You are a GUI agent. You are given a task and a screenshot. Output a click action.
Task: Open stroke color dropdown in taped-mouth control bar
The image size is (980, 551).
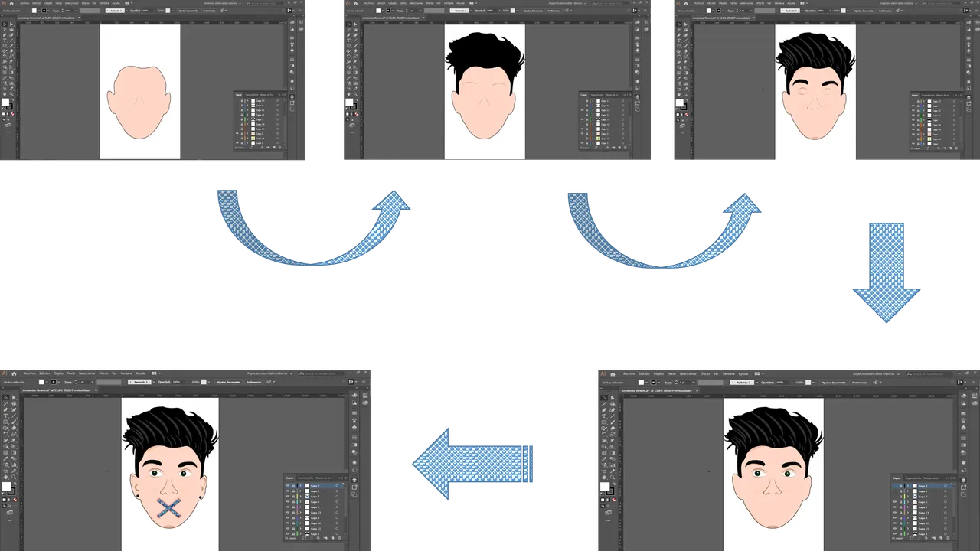click(59, 382)
